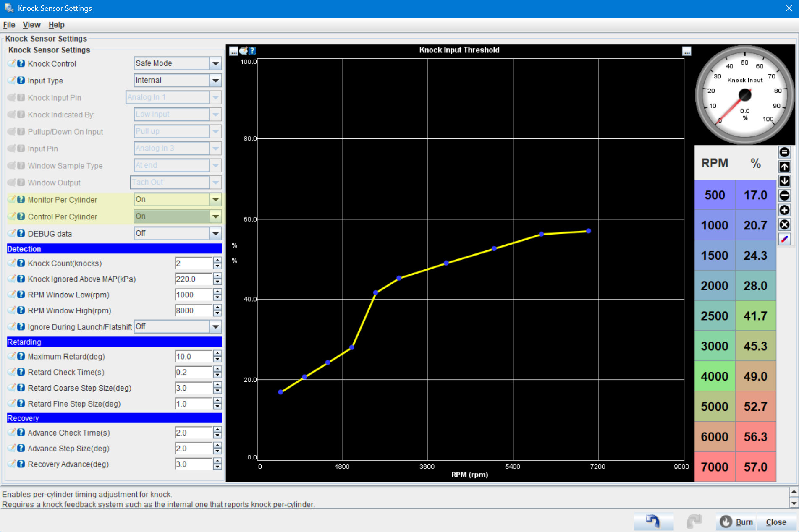This screenshot has height=532, width=799.
Task: Click the Burn button
Action: (736, 522)
